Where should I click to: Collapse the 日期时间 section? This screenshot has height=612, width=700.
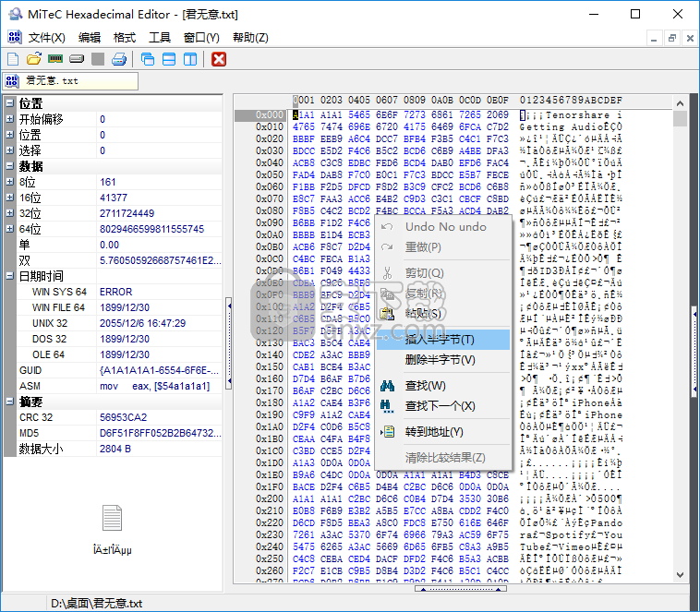click(10, 276)
